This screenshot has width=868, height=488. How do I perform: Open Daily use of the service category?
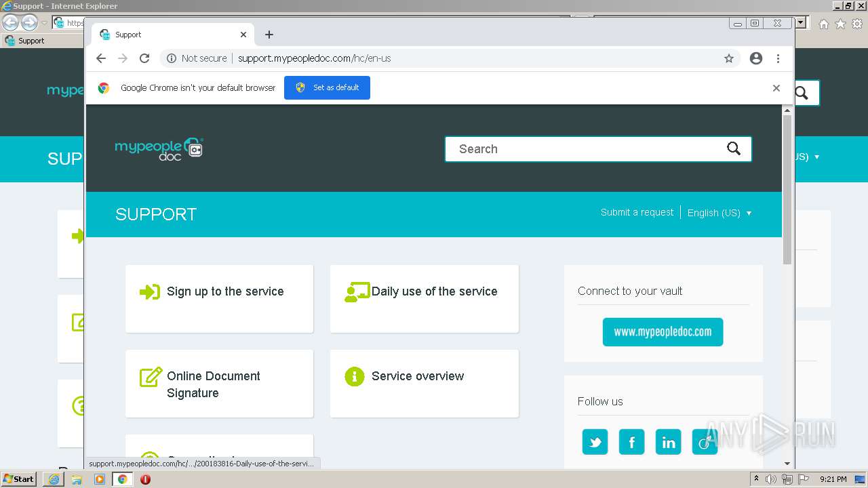[x=434, y=291]
